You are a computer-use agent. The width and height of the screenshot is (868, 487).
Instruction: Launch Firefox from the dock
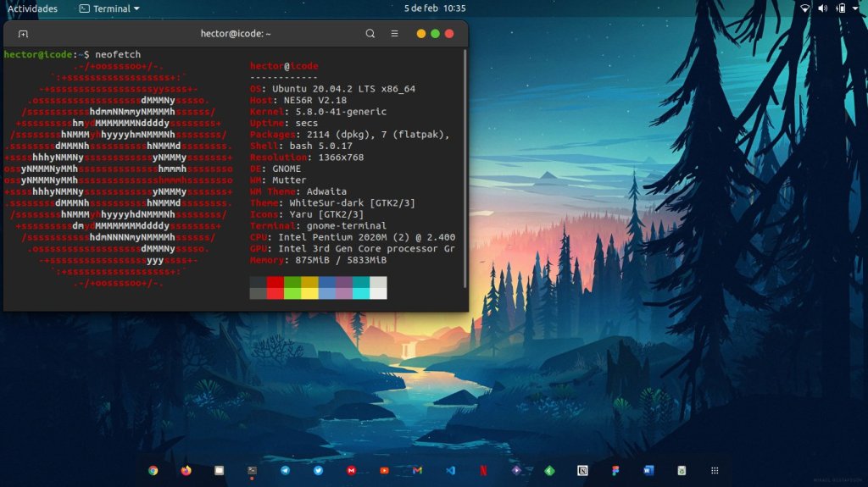[x=186, y=470]
